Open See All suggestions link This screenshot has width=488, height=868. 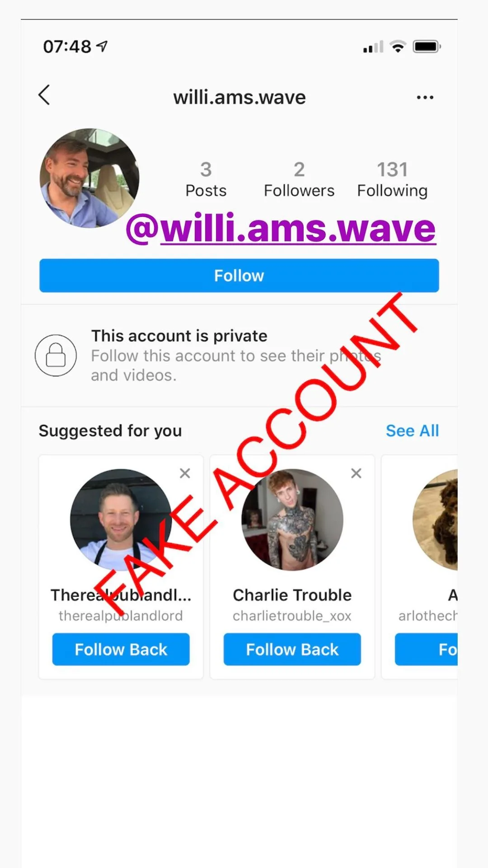point(412,431)
